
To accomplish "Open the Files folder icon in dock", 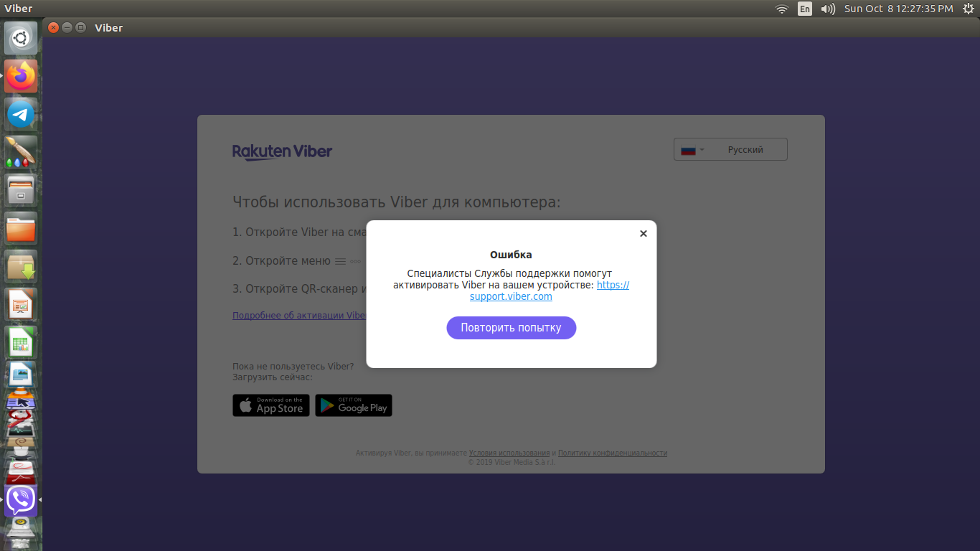I will point(21,228).
